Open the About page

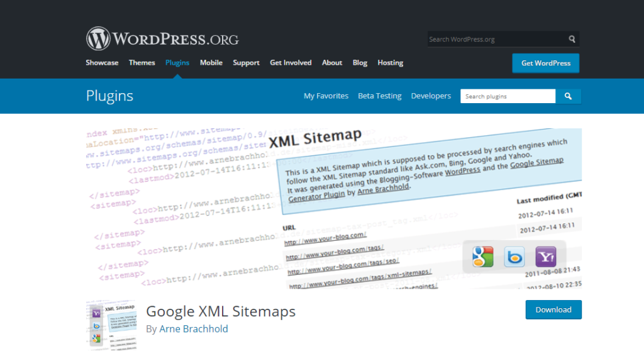click(x=332, y=63)
